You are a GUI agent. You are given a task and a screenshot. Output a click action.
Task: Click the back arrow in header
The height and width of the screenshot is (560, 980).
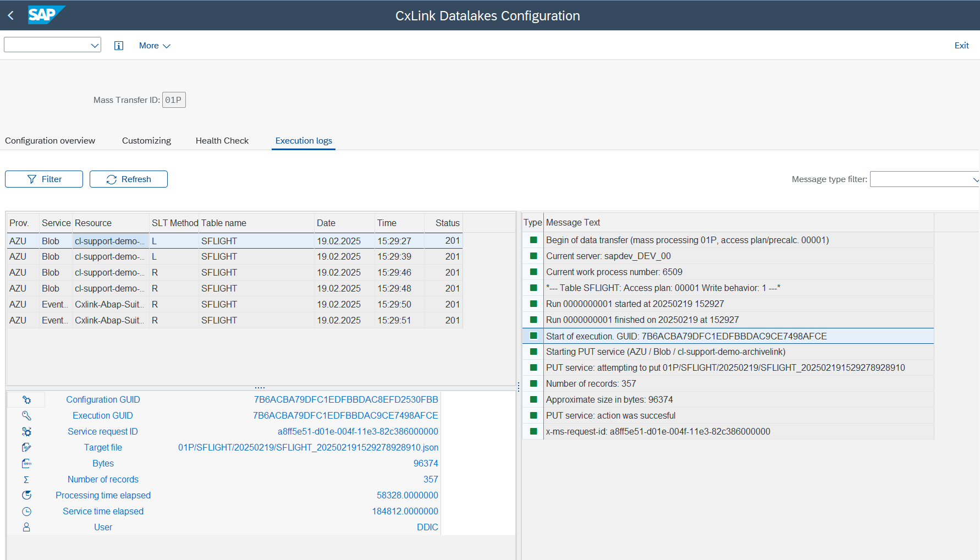coord(11,15)
